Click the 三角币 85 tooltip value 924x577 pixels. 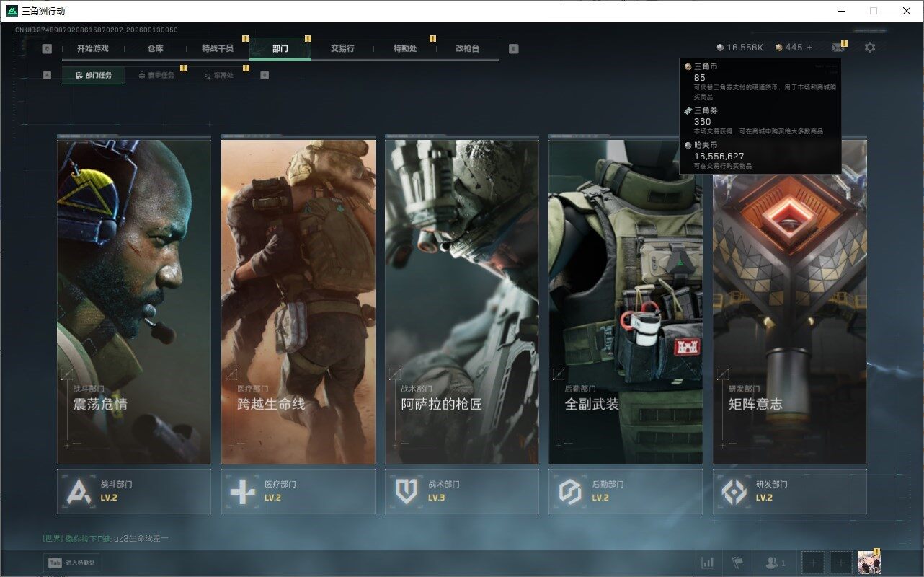tap(699, 77)
